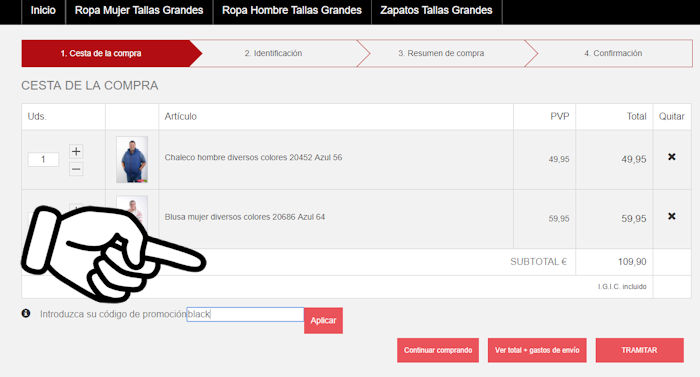Go to step 2 Identificación
The image size is (700, 377).
273,54
